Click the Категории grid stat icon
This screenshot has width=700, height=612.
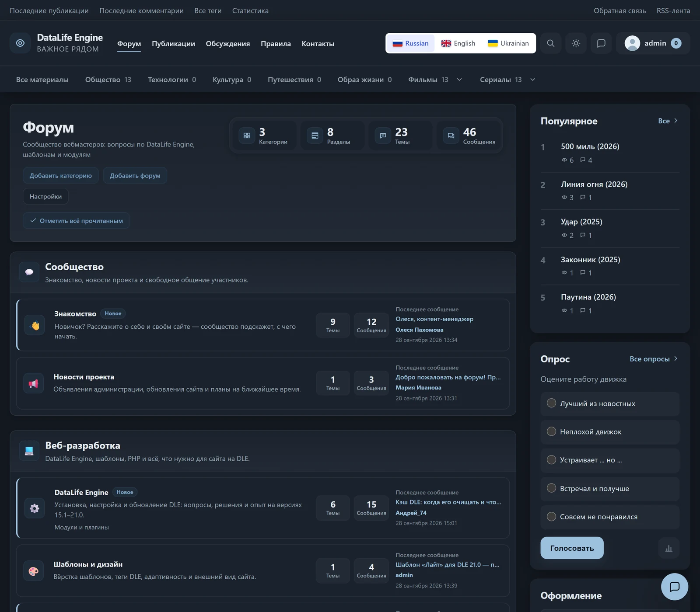247,136
